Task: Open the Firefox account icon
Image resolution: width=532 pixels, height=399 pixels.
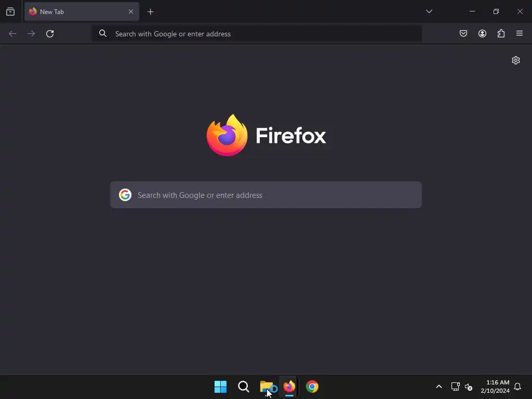Action: pos(482,33)
